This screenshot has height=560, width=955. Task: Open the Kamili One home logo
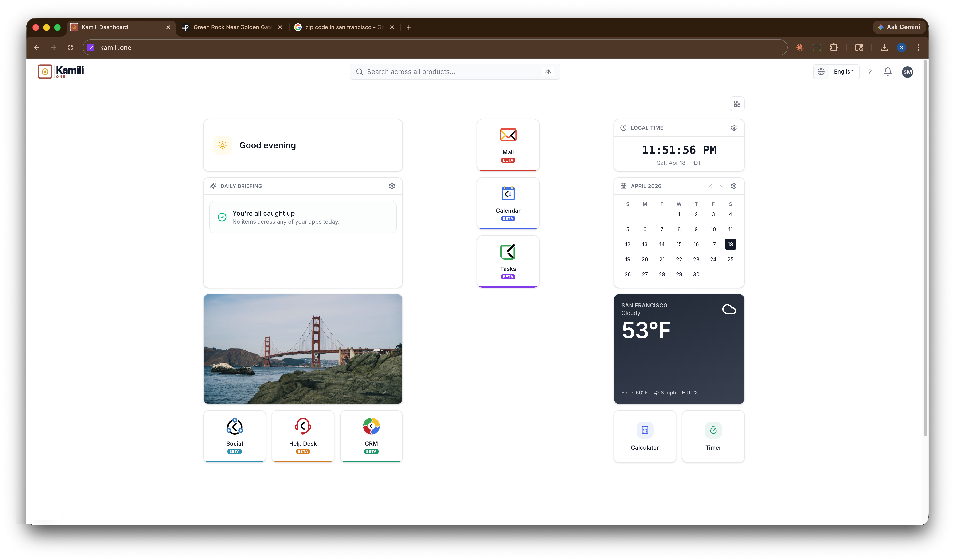point(61,71)
